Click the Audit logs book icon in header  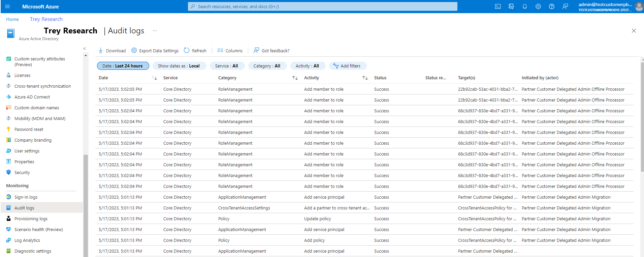[11, 33]
